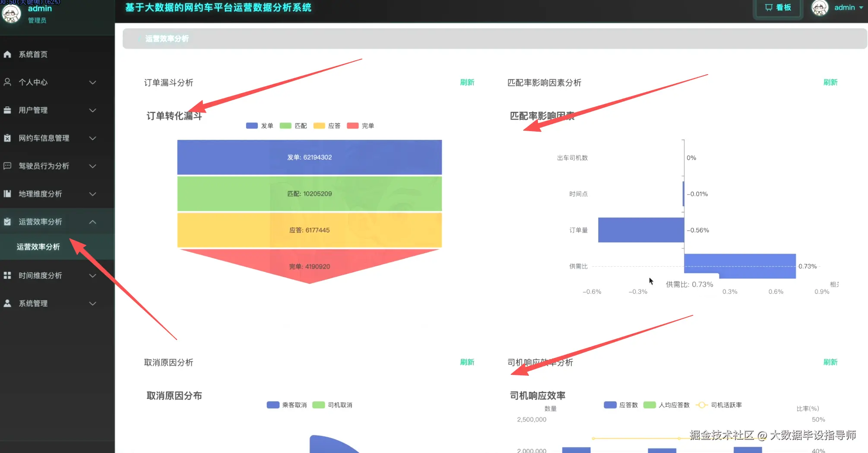This screenshot has height=453, width=868.
Task: Click the blue 发单 funnel segment
Action: pos(310,157)
